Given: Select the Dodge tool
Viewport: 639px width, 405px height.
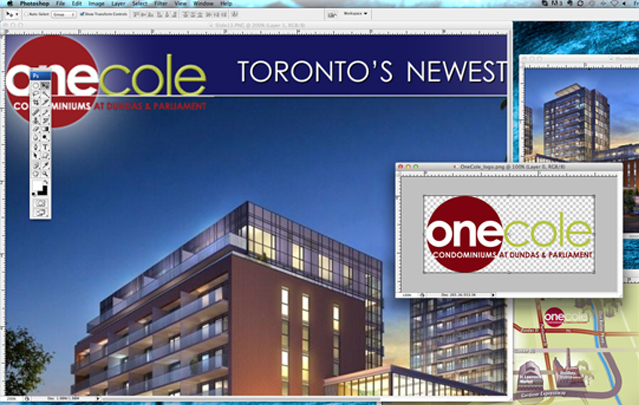Looking at the screenshot, I should coord(45,138).
